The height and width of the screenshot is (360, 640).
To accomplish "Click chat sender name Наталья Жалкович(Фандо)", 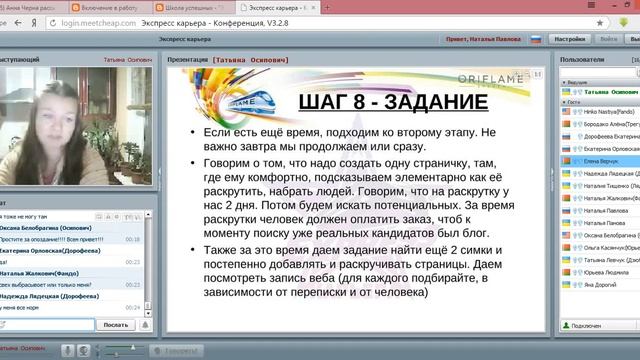I will 40,273.
